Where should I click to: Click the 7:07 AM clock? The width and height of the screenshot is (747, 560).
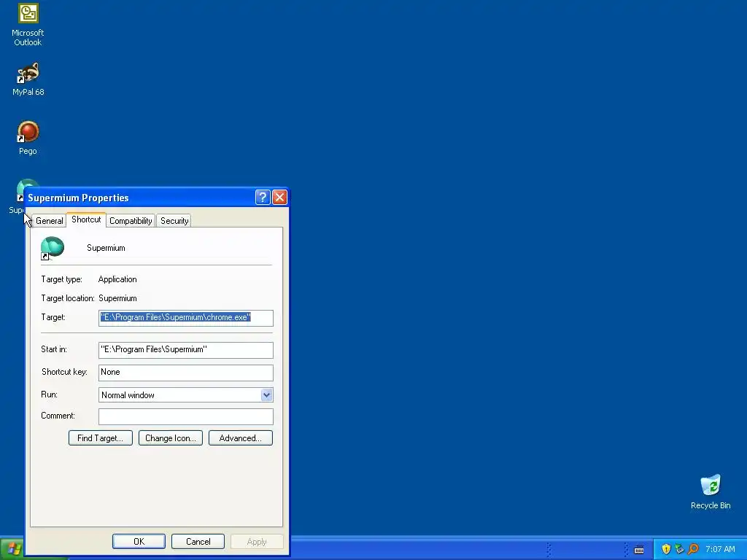[720, 549]
